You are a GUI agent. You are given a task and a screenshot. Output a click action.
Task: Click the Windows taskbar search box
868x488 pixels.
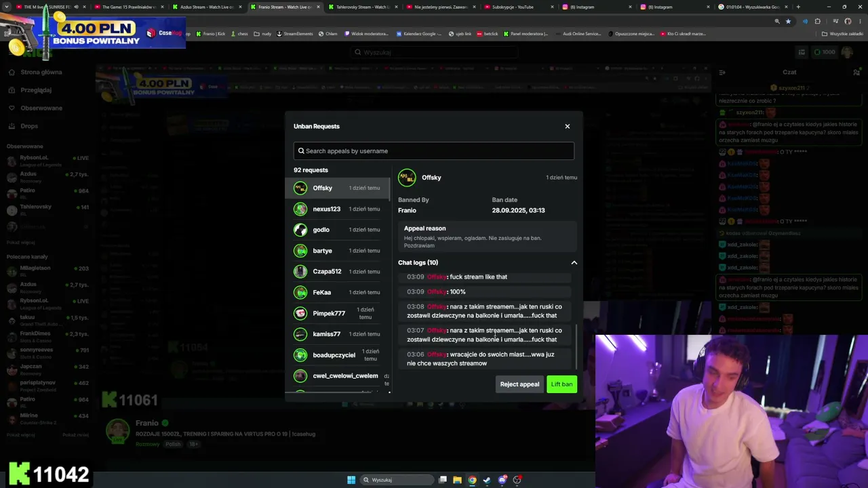click(397, 480)
